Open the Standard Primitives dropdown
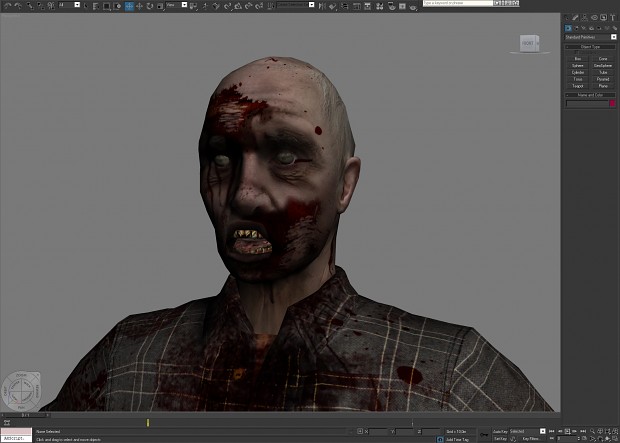The height and width of the screenshot is (443, 620). [590, 37]
